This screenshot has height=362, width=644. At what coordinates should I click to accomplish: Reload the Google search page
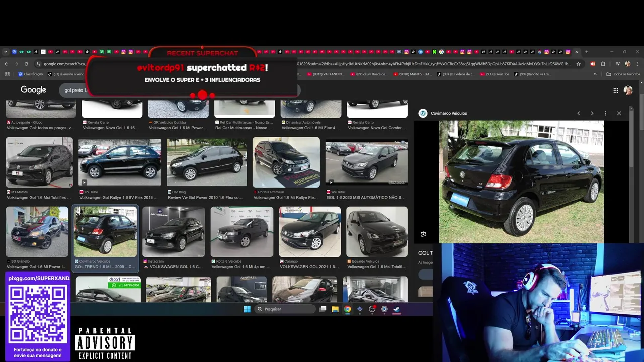pos(26,64)
